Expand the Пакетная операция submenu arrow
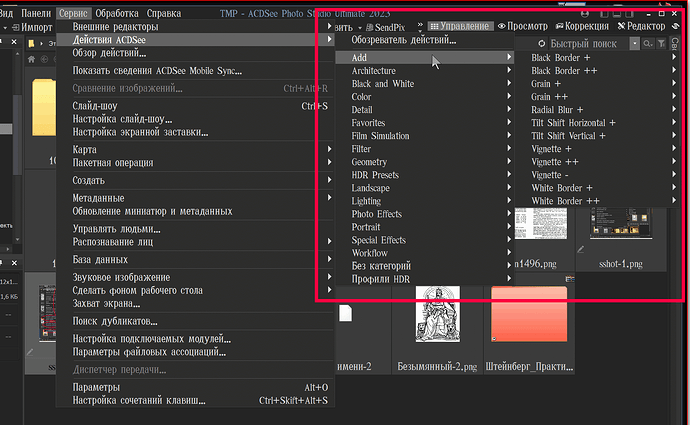Screen dimensions: 690x425 (329, 162)
